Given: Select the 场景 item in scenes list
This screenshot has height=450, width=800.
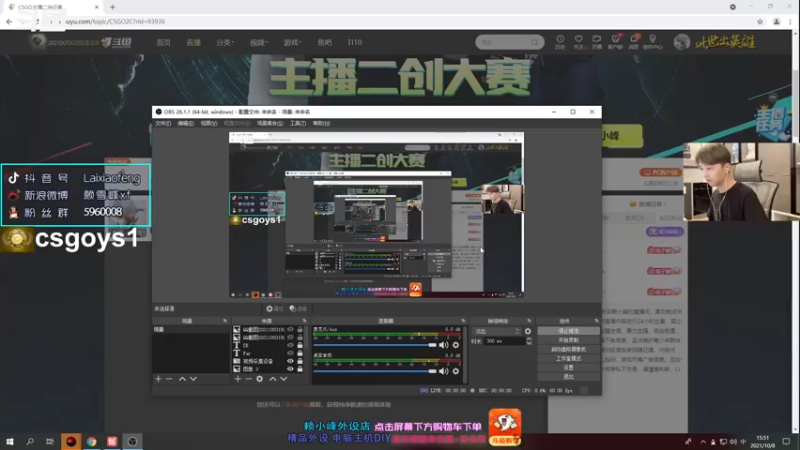Looking at the screenshot, I should pos(191,330).
